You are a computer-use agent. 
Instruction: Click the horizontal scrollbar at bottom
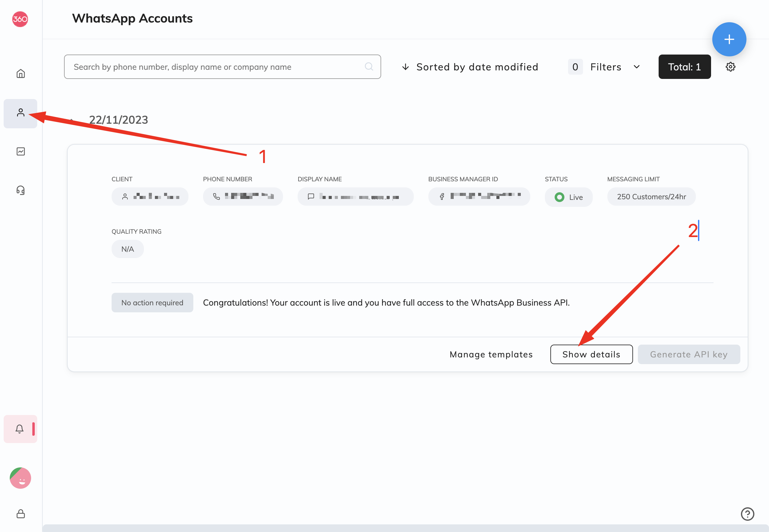(x=406, y=528)
